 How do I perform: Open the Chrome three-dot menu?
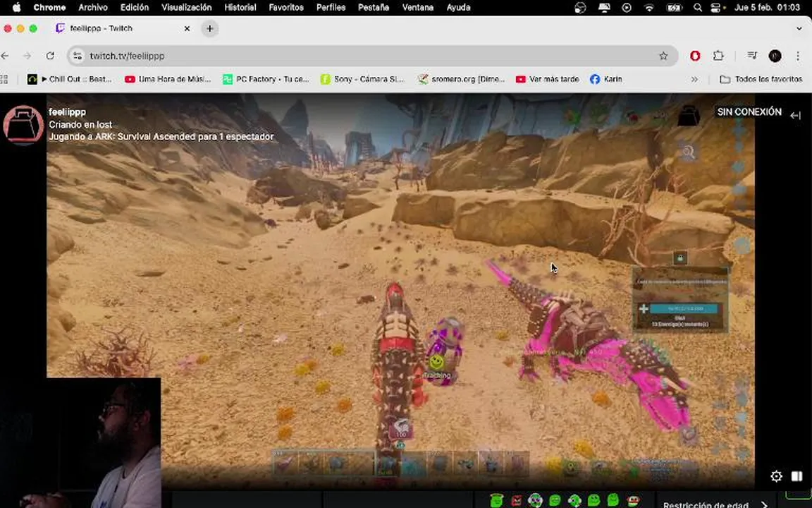tap(797, 56)
